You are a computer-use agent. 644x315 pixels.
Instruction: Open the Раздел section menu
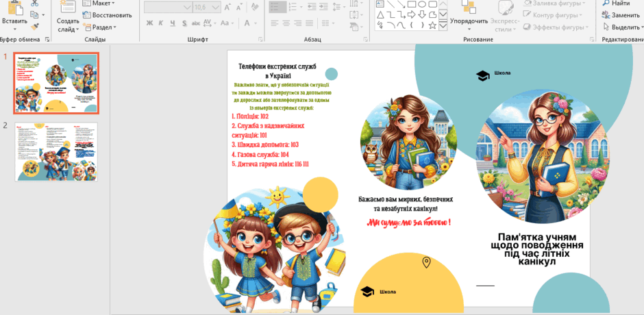click(x=100, y=27)
